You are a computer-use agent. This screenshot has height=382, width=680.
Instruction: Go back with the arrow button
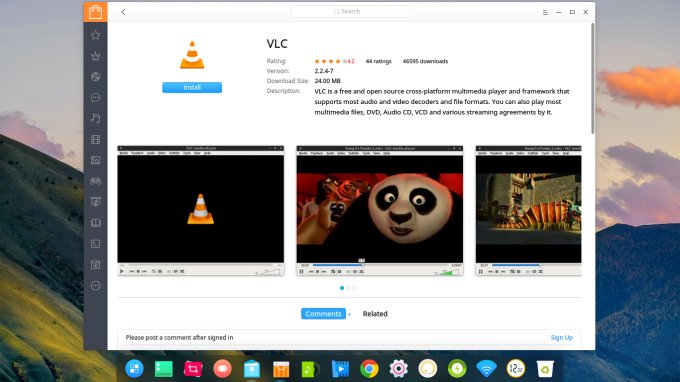[123, 12]
